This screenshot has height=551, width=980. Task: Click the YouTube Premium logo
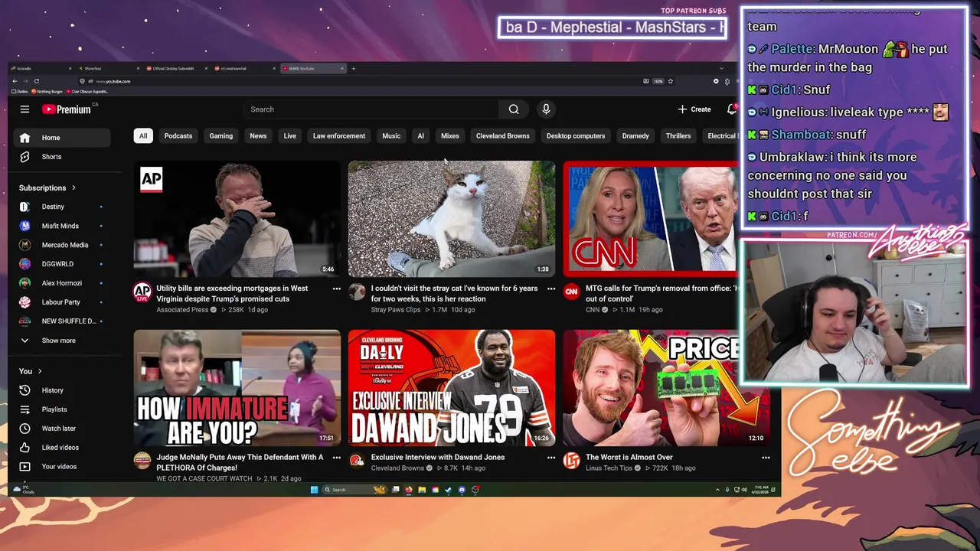coord(67,109)
